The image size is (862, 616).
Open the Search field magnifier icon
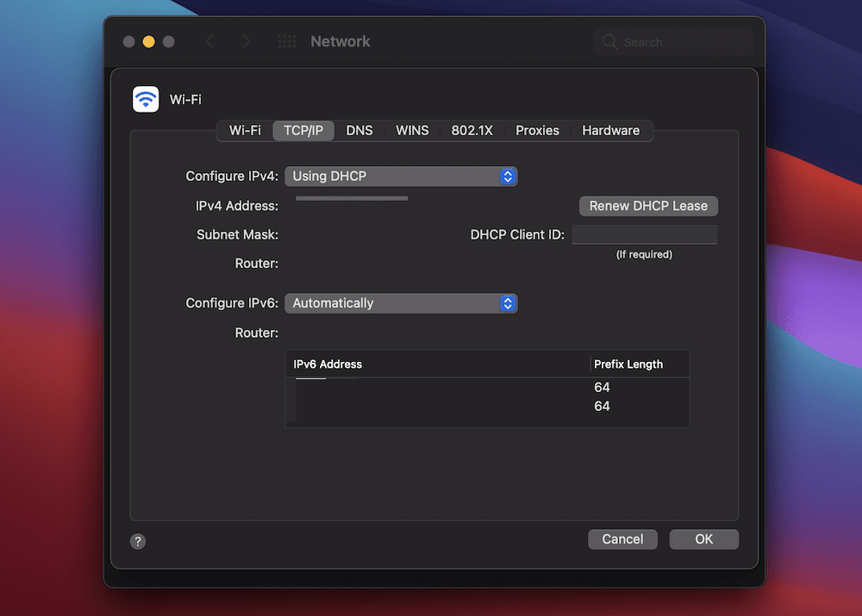tap(609, 41)
